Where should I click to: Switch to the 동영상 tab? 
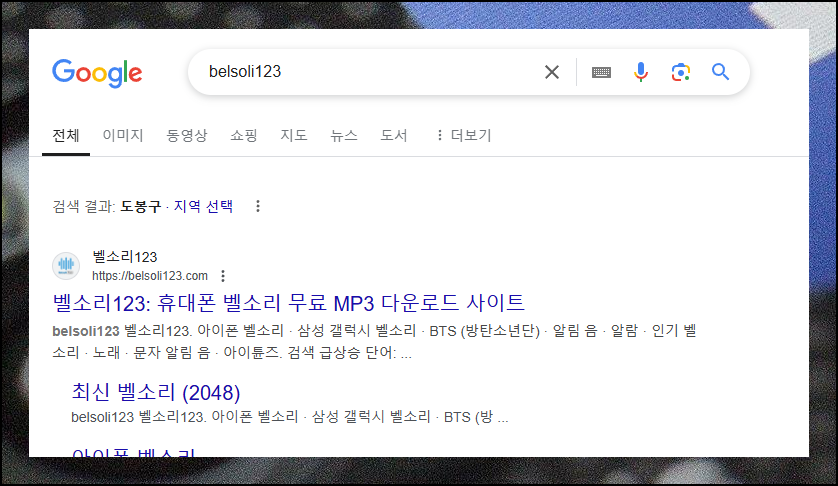[x=187, y=136]
